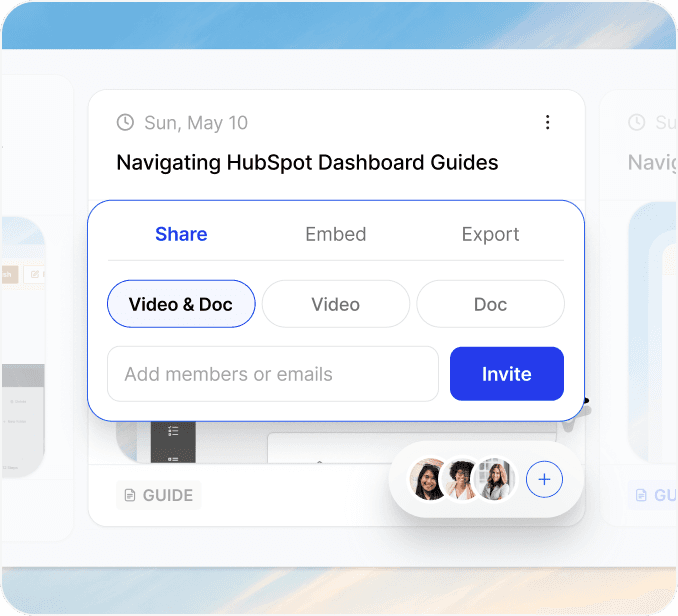This screenshot has height=616, width=678.
Task: Switch to the Export tab
Action: pos(490,234)
